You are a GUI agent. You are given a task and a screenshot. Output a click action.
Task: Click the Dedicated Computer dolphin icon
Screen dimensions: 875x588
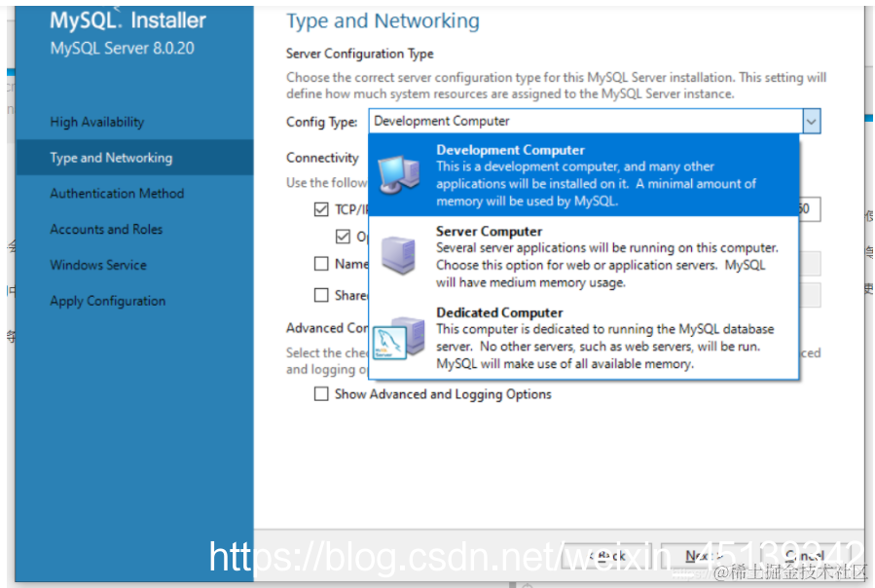coord(398,338)
